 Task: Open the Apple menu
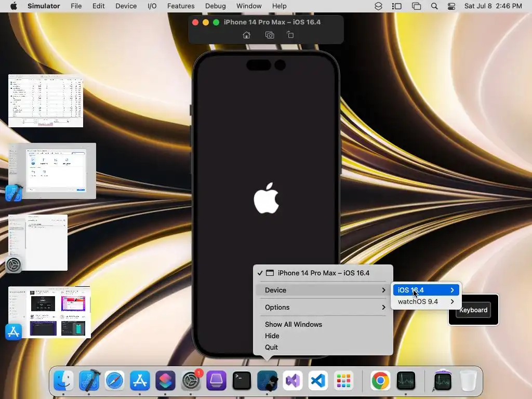(x=14, y=6)
